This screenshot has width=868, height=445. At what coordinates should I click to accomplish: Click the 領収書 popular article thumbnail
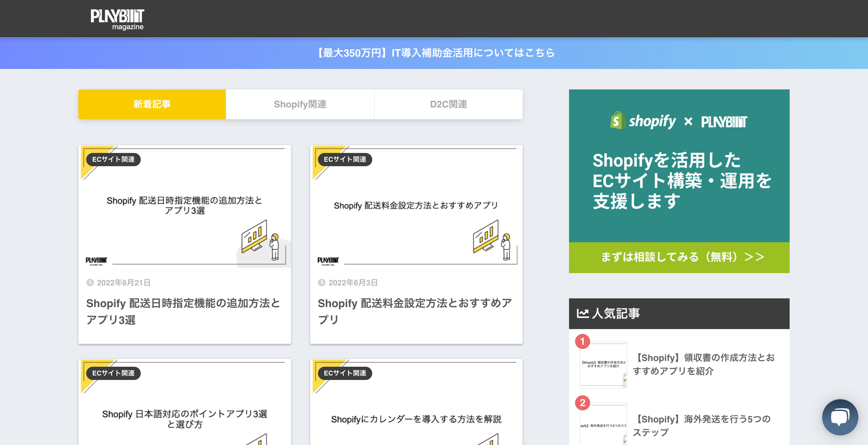(603, 365)
